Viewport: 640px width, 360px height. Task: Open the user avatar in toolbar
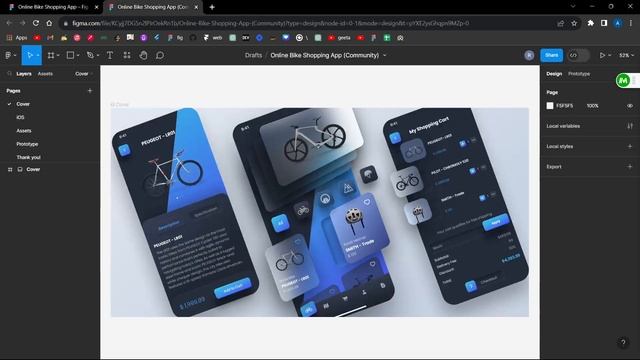click(x=529, y=55)
